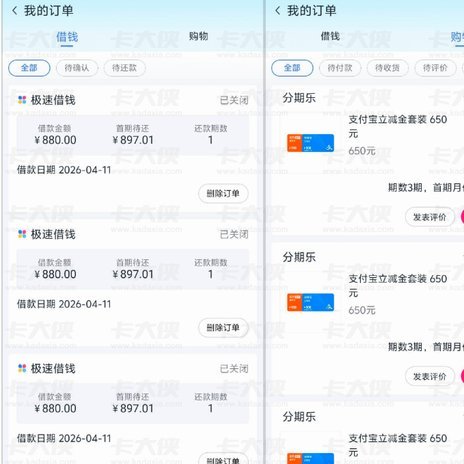
Task: Click the ¥880.00 loan amount in the second card
Action: point(55,274)
